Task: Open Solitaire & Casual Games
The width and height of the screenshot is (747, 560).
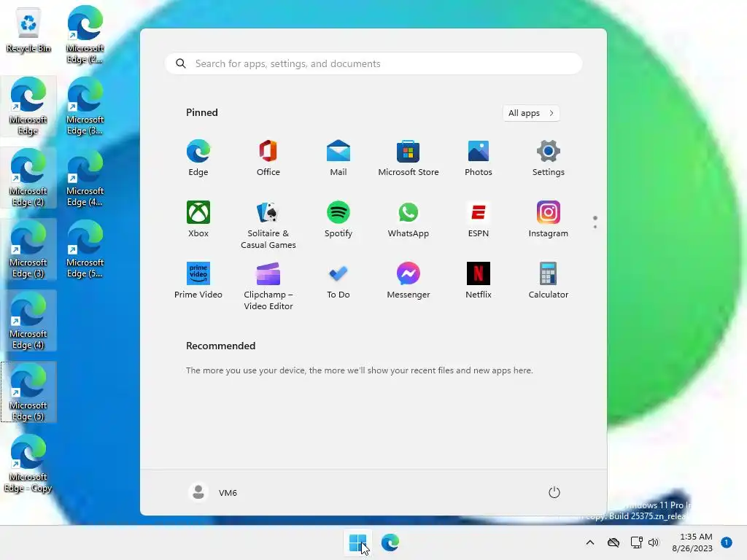Action: [x=268, y=225]
